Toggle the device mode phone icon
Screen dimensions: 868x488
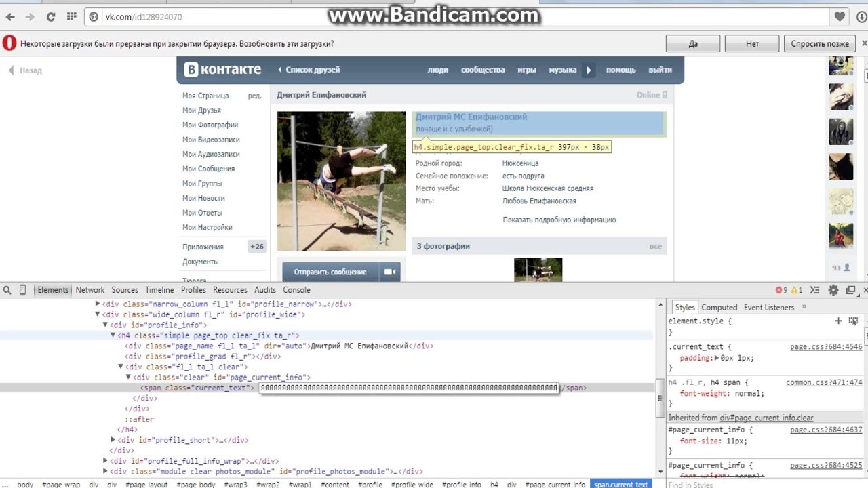coord(22,290)
